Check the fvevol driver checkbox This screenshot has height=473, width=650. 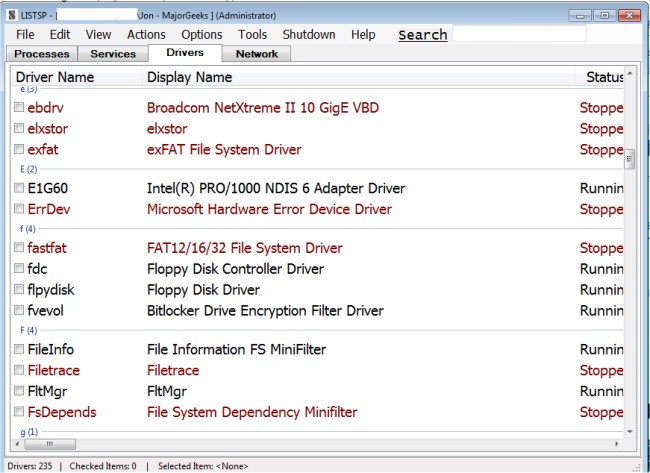(19, 310)
